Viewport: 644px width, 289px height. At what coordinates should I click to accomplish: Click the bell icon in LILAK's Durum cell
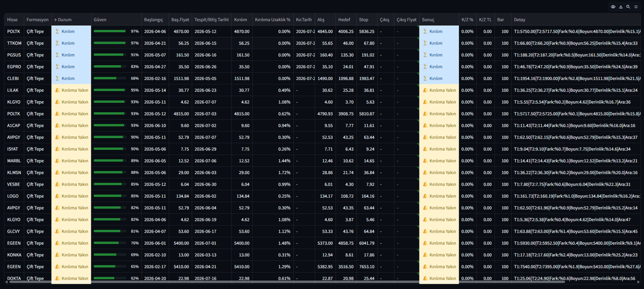point(57,90)
